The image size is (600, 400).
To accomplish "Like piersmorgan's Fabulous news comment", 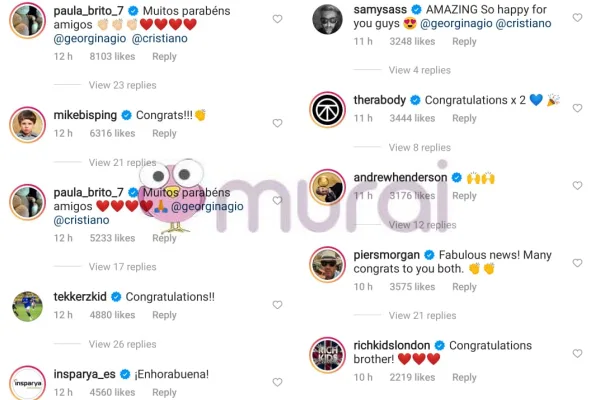I will pyautogui.click(x=577, y=263).
